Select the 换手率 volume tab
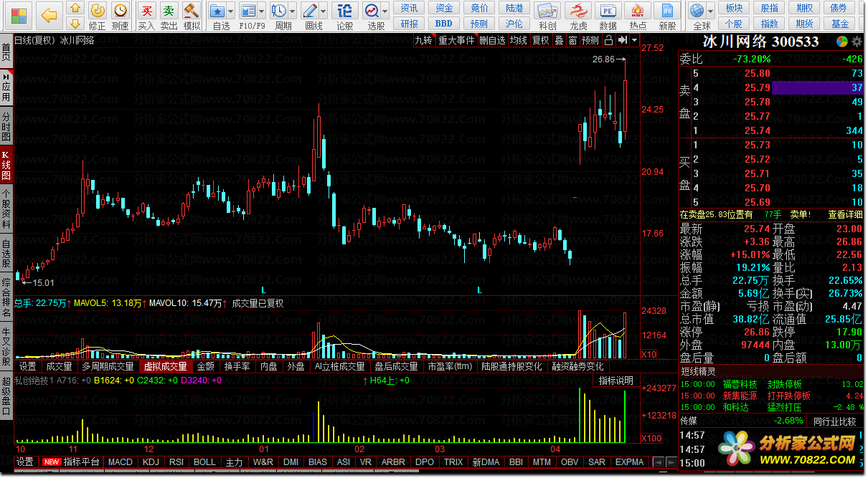This screenshot has height=478, width=868. click(x=237, y=366)
